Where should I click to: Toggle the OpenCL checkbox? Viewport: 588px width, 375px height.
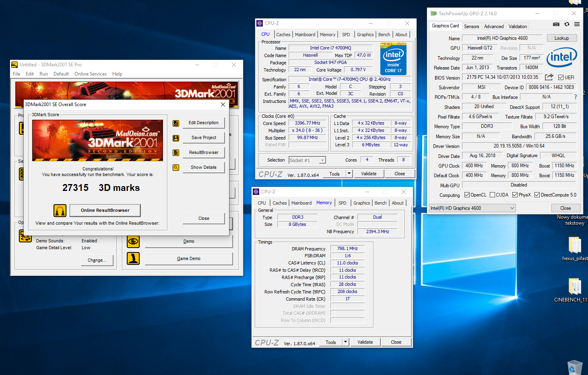467,195
